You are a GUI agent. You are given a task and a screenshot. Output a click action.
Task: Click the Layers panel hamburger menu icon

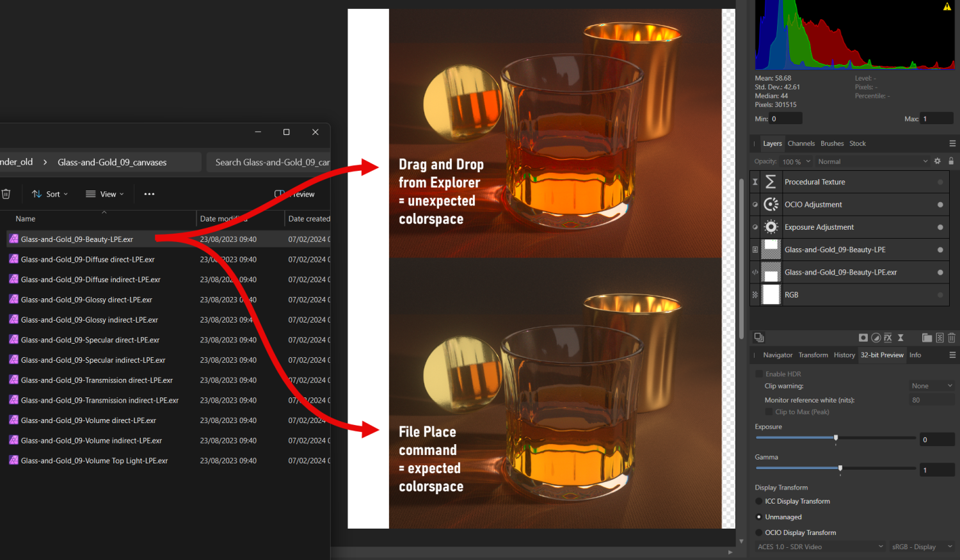[x=952, y=143]
